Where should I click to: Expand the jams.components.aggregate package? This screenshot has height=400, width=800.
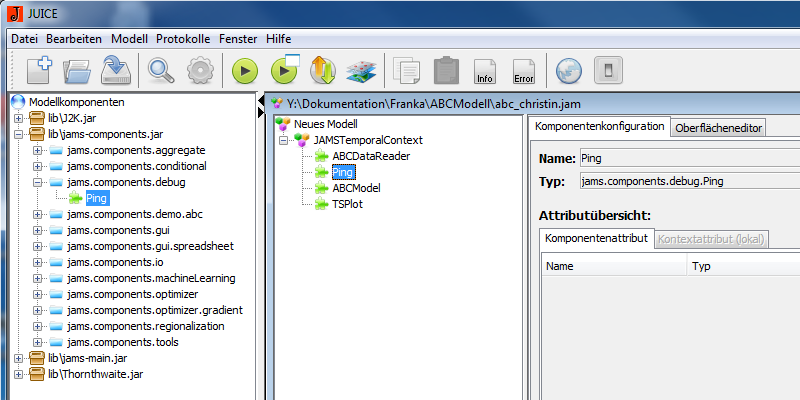click(38, 150)
